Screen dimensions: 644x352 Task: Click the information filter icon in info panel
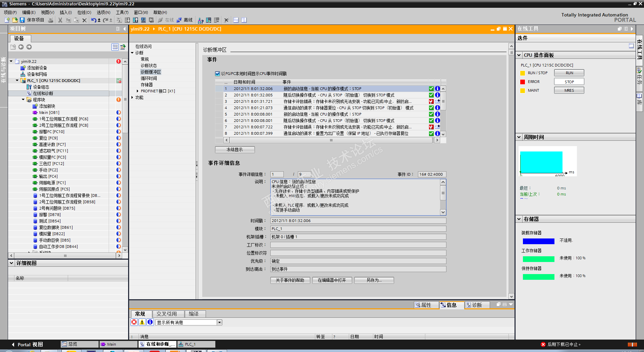(150, 322)
